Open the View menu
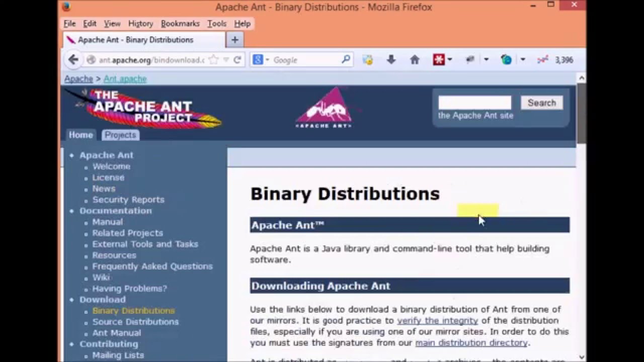Image resolution: width=644 pixels, height=362 pixels. click(x=112, y=24)
